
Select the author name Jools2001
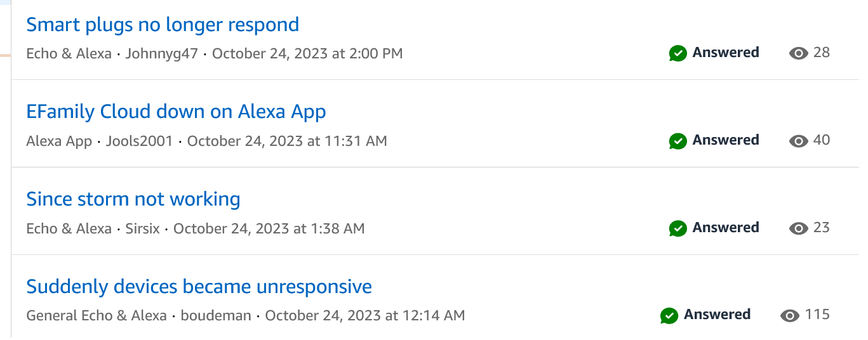click(139, 141)
